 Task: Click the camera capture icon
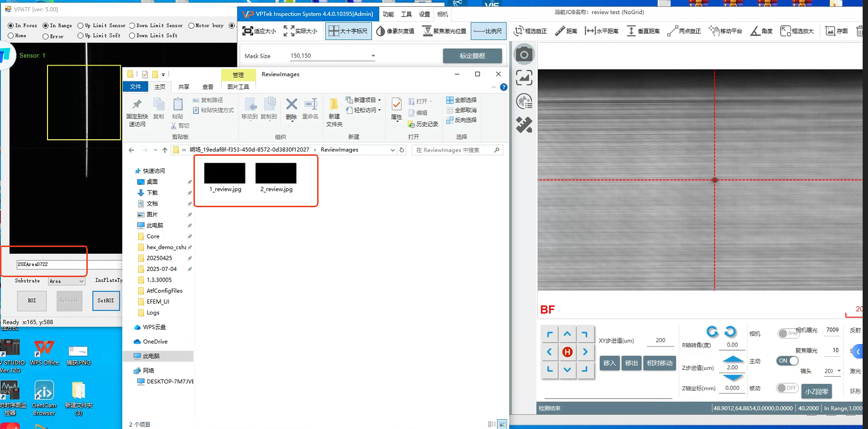click(524, 55)
